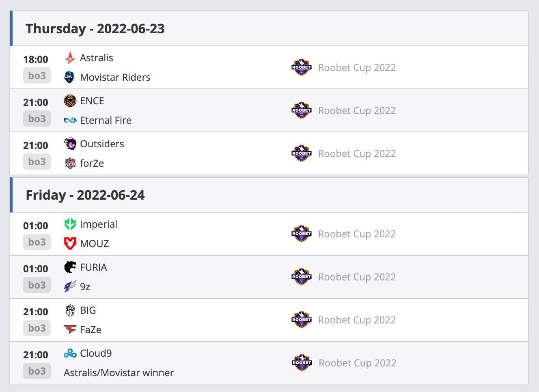
Task: Click the Cloud9 logo icon
Action: 69,353
